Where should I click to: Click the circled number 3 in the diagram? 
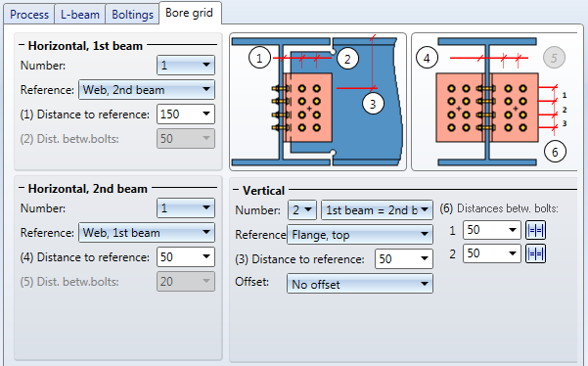(373, 104)
